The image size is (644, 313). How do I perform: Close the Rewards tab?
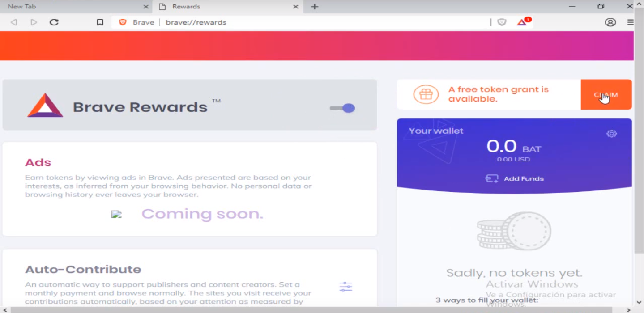[295, 7]
